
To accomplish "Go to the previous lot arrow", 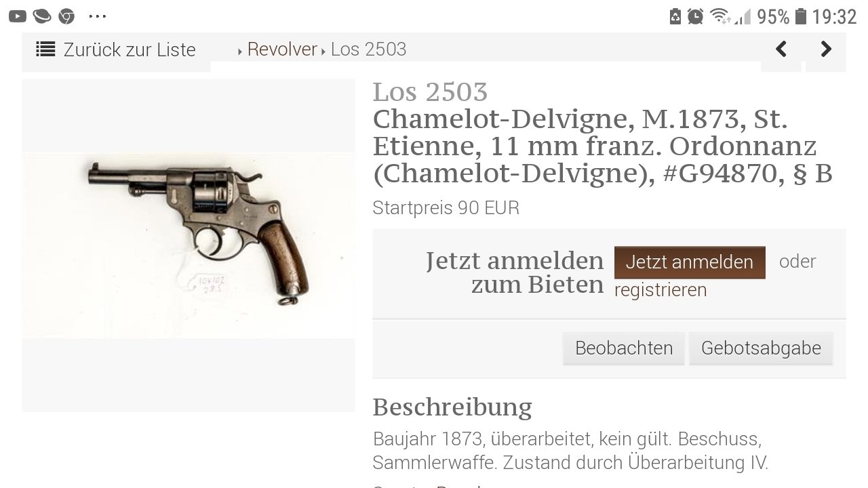I will tap(781, 49).
